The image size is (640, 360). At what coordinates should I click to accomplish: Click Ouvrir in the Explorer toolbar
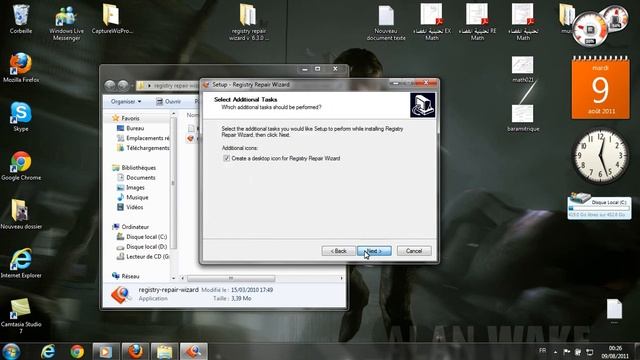169,101
